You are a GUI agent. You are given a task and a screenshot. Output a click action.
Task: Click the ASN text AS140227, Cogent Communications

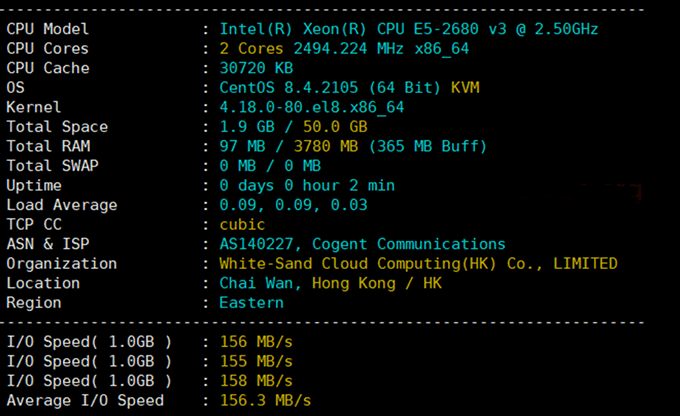[x=362, y=244]
